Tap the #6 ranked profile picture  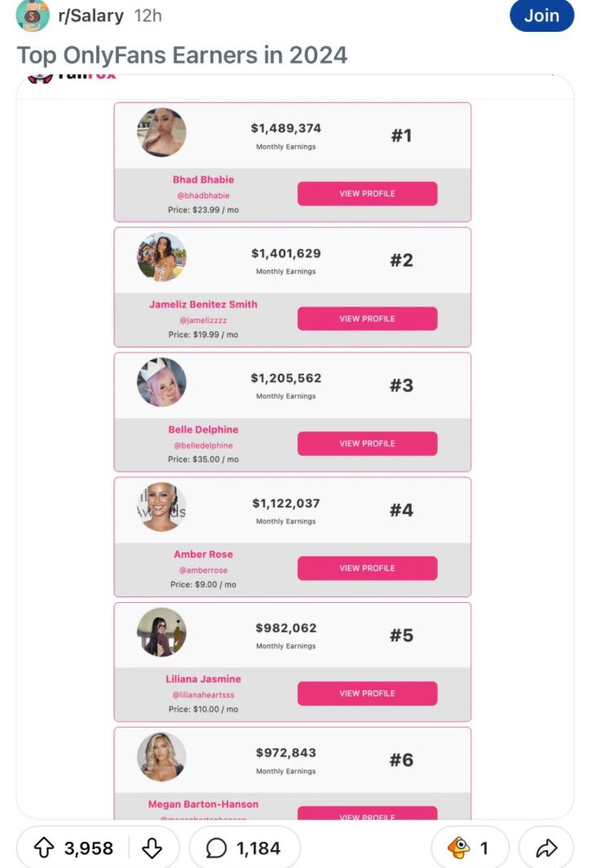161,757
